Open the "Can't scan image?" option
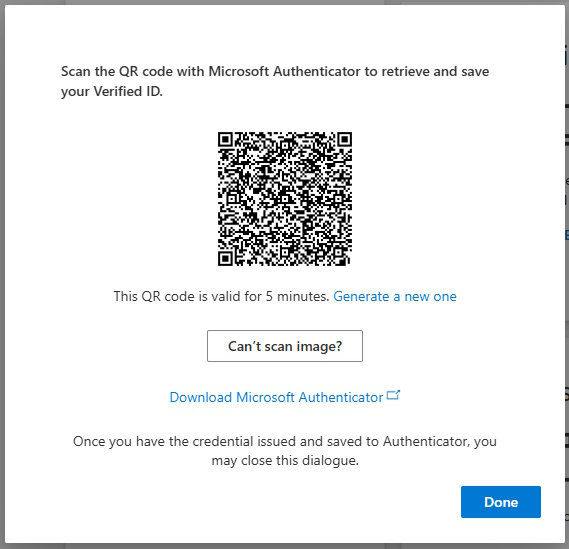Screen dimensions: 569x549 [x=285, y=346]
